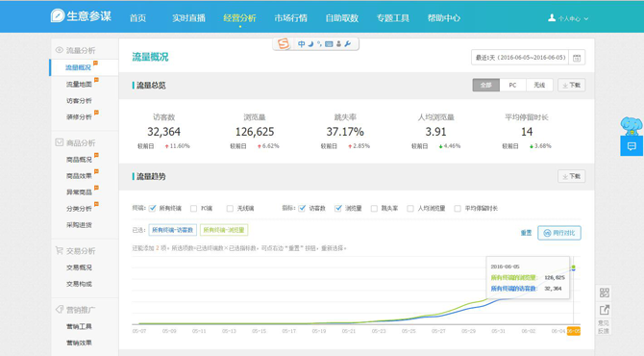Select the 全部 device tab
644x356 pixels.
coord(485,85)
